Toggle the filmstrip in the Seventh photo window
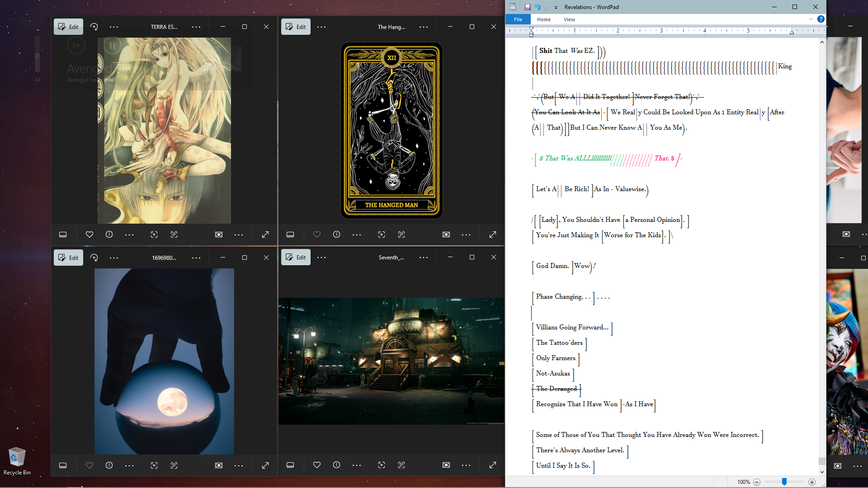The image size is (868, 488). tap(290, 465)
